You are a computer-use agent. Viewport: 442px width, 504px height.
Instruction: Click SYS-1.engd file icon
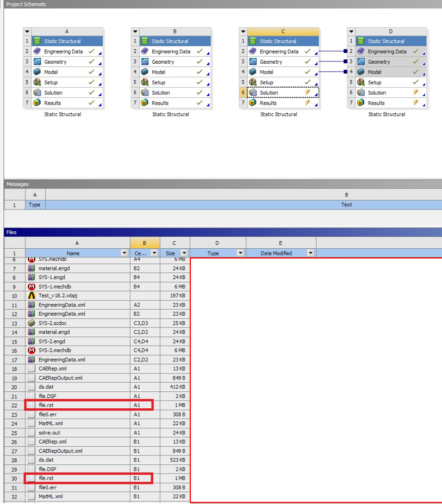pyautogui.click(x=32, y=277)
